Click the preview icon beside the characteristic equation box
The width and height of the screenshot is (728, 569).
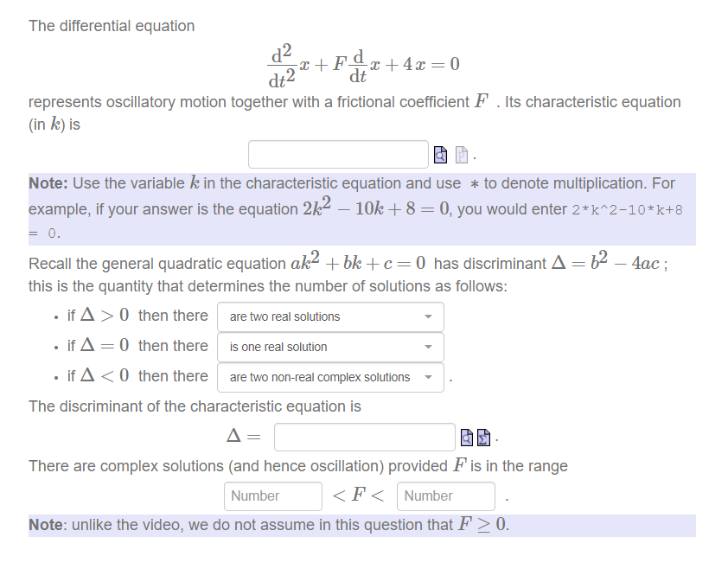[439, 153]
